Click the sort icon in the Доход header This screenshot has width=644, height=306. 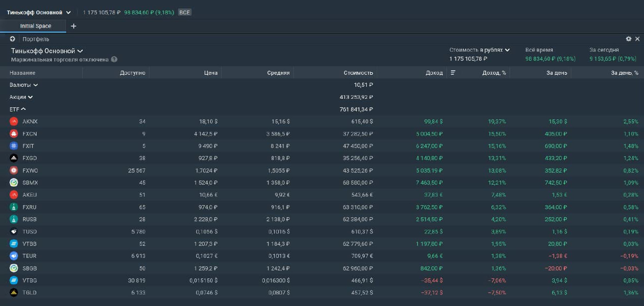[453, 73]
